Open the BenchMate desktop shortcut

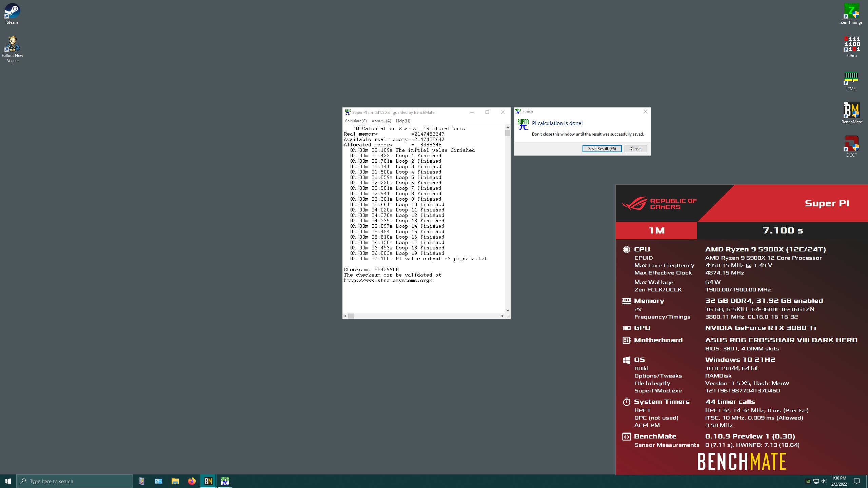click(x=851, y=114)
